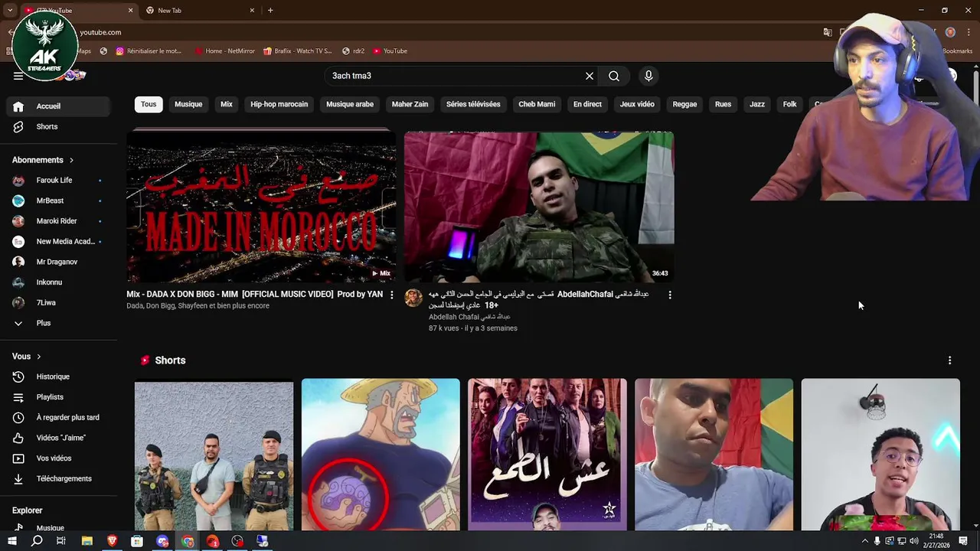
Task: Click the Abdellah Chafal channel name
Action: (x=469, y=317)
